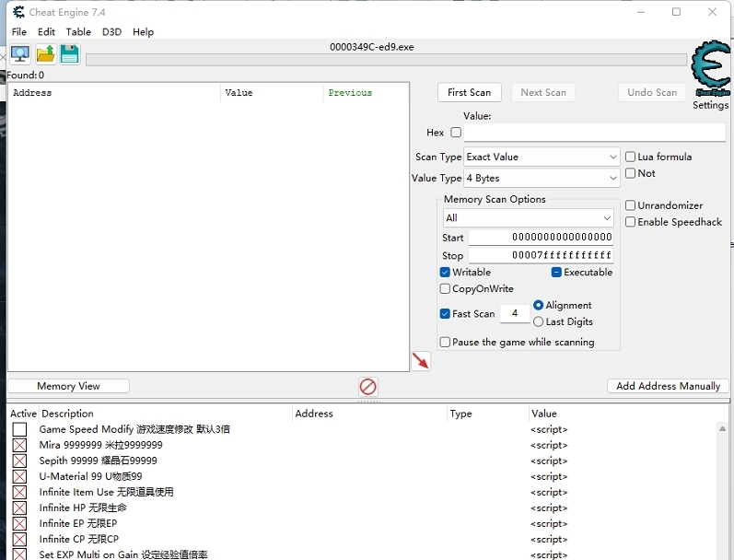Enable the CopyOnWrite checkbox
734x560 pixels.
(x=445, y=289)
